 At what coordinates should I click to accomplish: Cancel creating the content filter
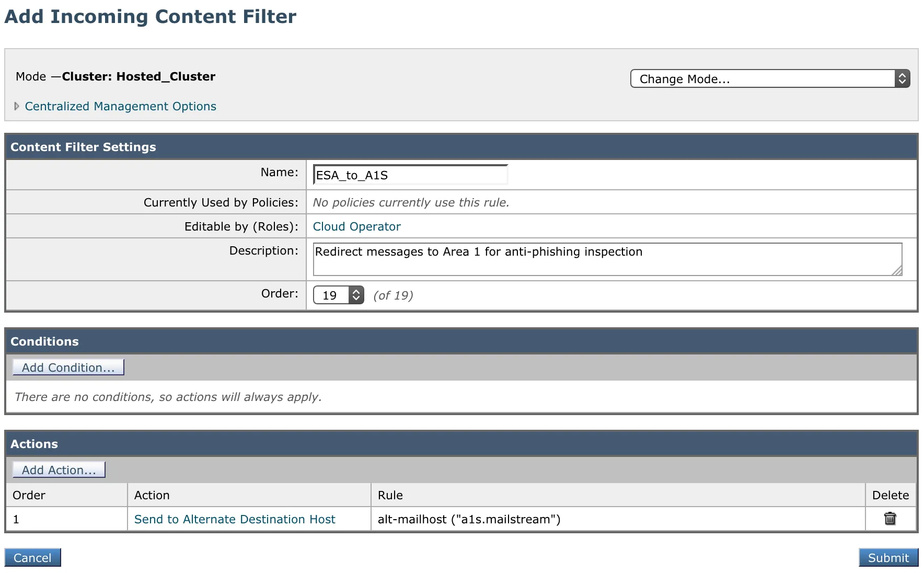click(x=32, y=557)
